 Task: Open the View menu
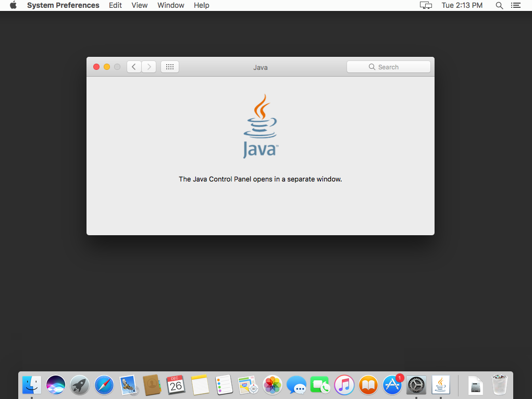pyautogui.click(x=140, y=5)
